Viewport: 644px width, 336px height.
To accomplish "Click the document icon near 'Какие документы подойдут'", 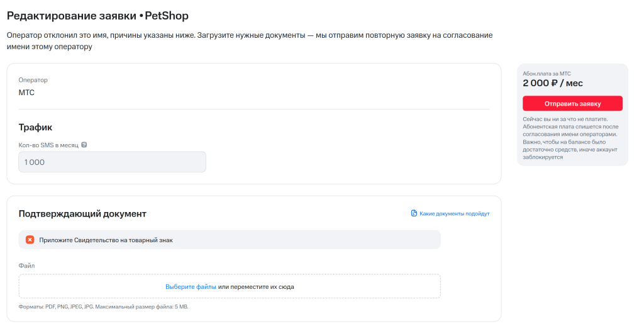I will tap(414, 213).
